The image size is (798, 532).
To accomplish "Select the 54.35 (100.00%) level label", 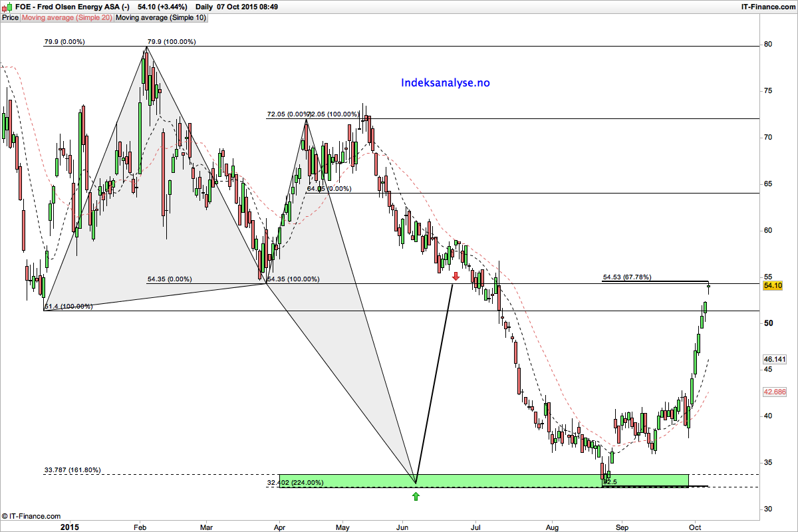I will pos(293,279).
